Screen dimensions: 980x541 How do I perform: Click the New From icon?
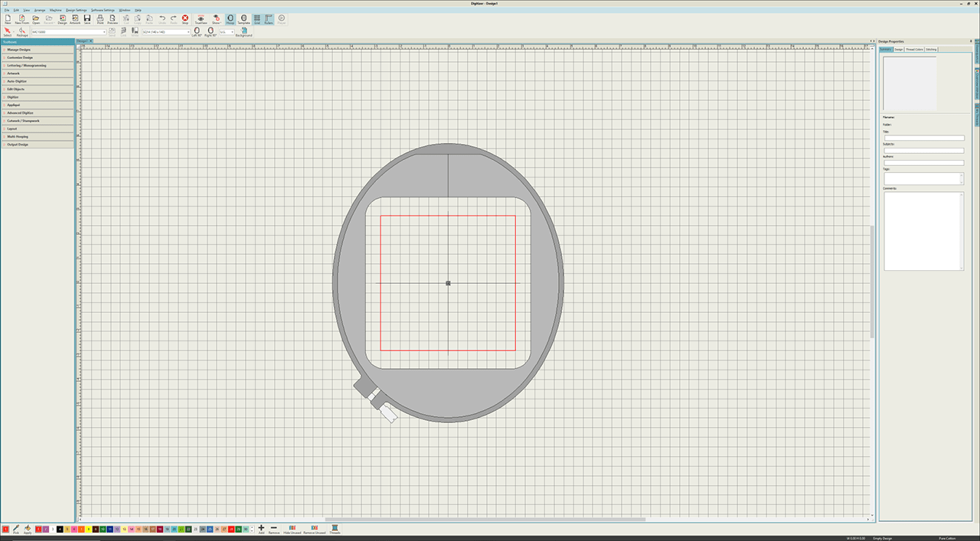coord(21,19)
